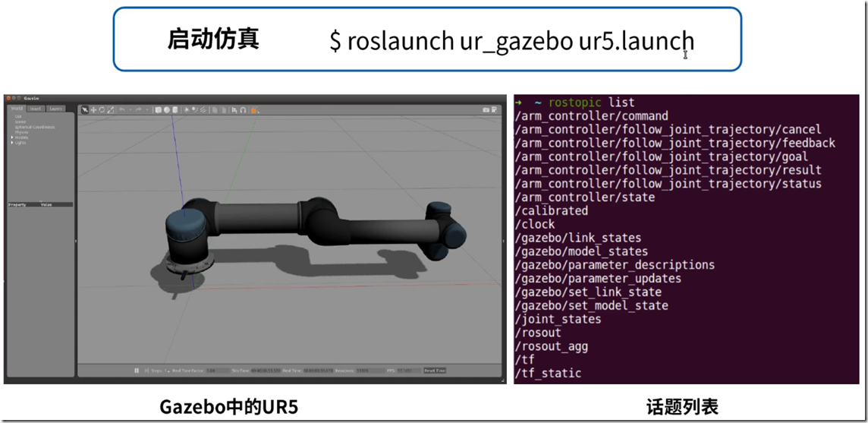Activate the Translate mode tool in Gazebo toolbar

click(x=93, y=110)
